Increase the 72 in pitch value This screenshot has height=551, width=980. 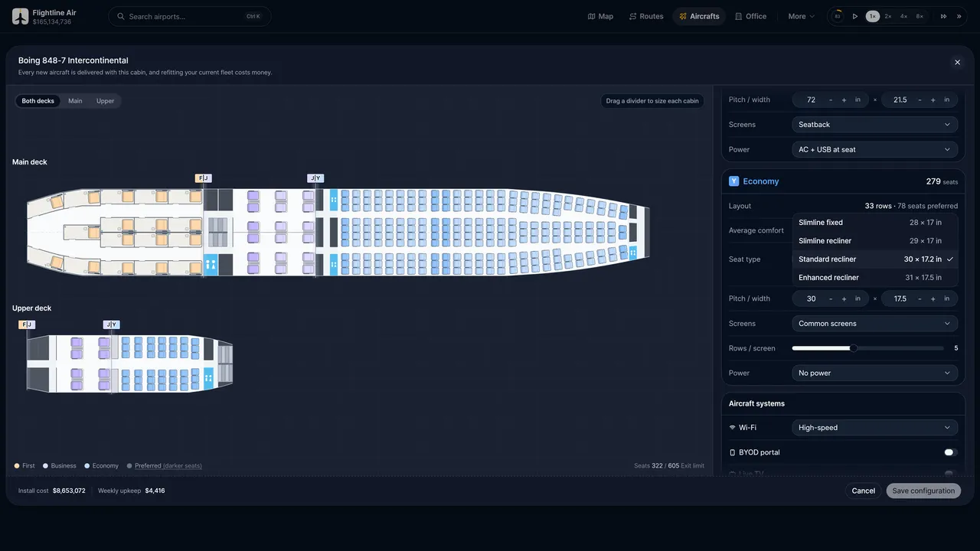pyautogui.click(x=844, y=99)
